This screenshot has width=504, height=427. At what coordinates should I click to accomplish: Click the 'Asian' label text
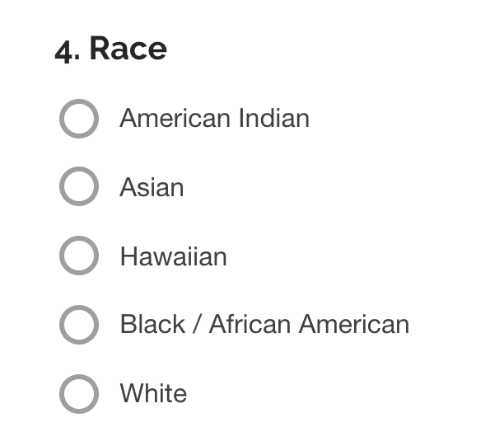coord(152,188)
